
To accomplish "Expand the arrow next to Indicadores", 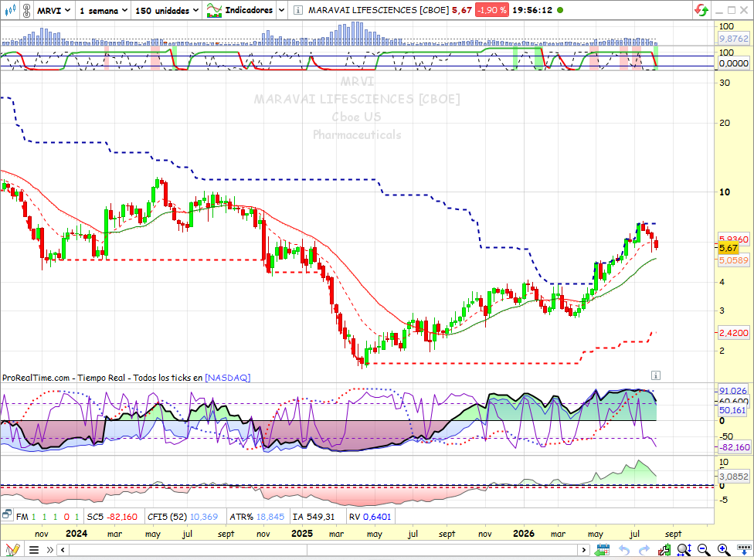I will [x=282, y=10].
